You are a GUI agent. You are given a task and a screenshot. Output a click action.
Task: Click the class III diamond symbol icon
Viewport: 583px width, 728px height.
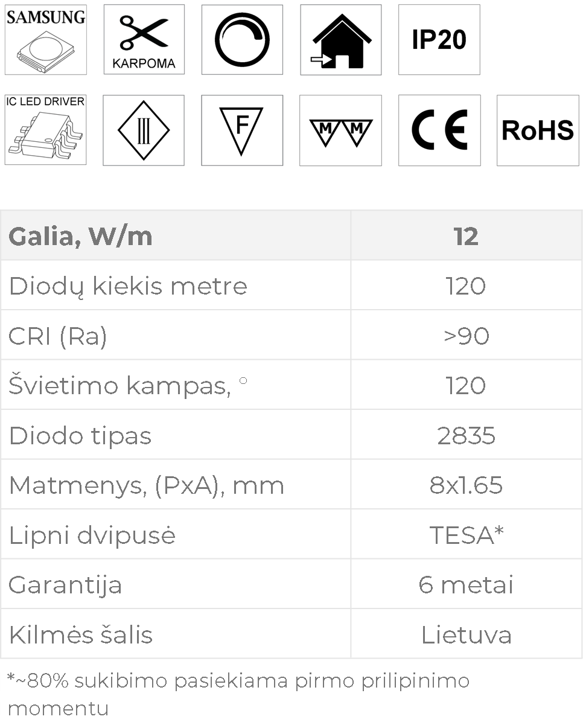coord(144,130)
